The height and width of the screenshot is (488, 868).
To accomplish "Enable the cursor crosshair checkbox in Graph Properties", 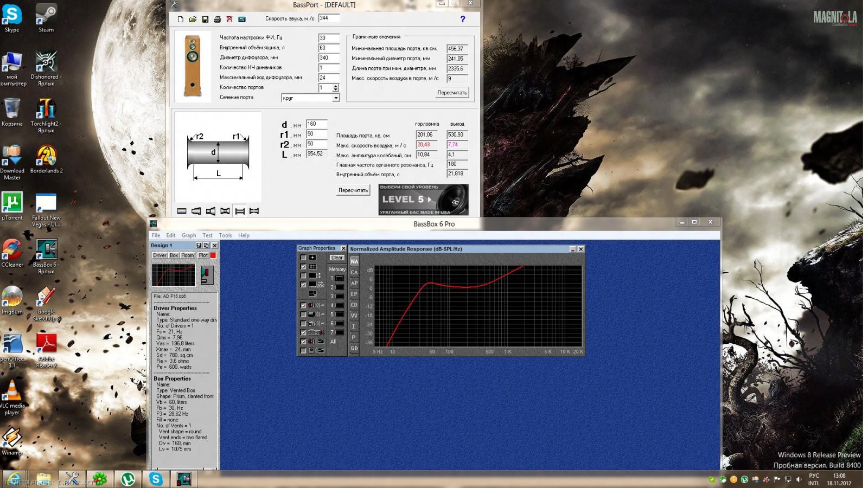I will click(303, 258).
